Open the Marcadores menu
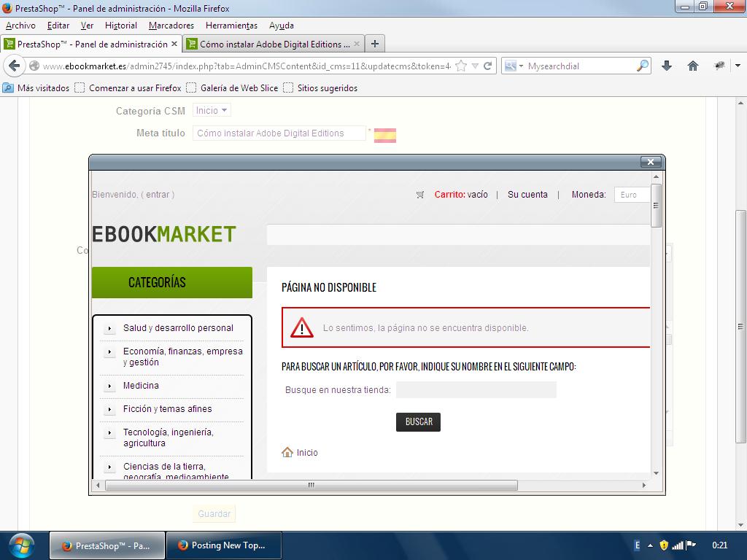747x560 pixels. [171, 26]
